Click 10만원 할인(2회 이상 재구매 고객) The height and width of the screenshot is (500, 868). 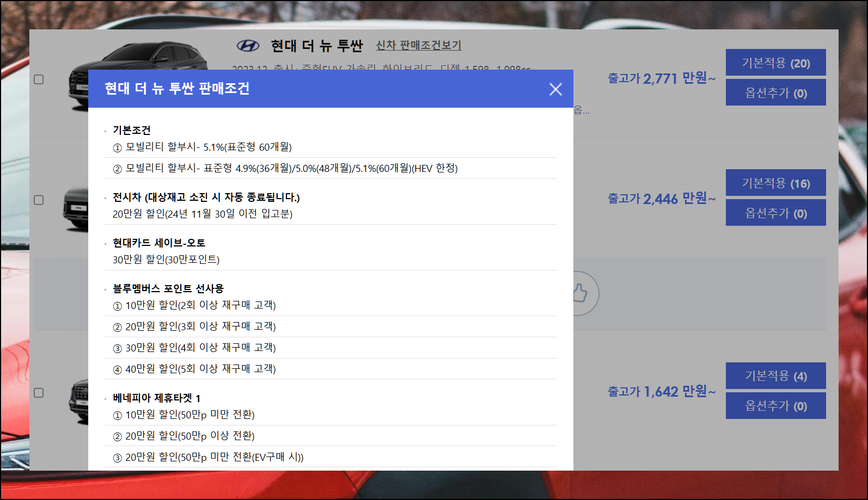194,305
